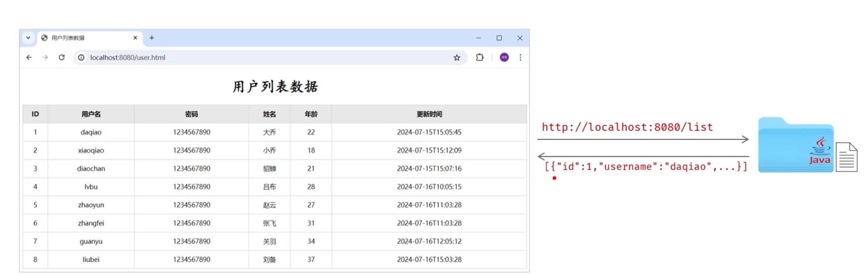The width and height of the screenshot is (868, 275).
Task: View site information icon in address bar
Action: 81,57
